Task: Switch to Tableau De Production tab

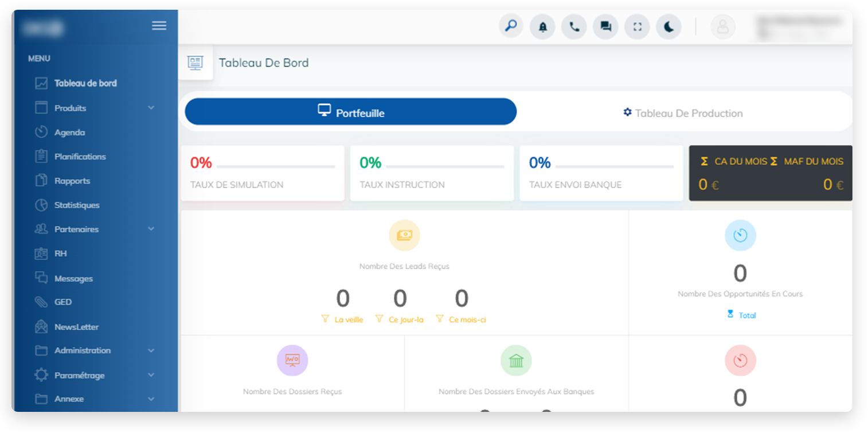Action: (x=683, y=113)
